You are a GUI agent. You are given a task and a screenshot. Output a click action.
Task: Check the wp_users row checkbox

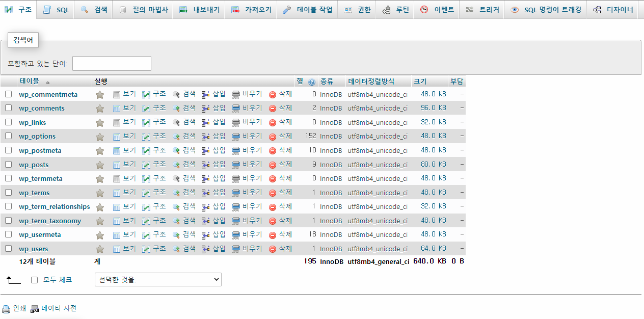tap(8, 249)
